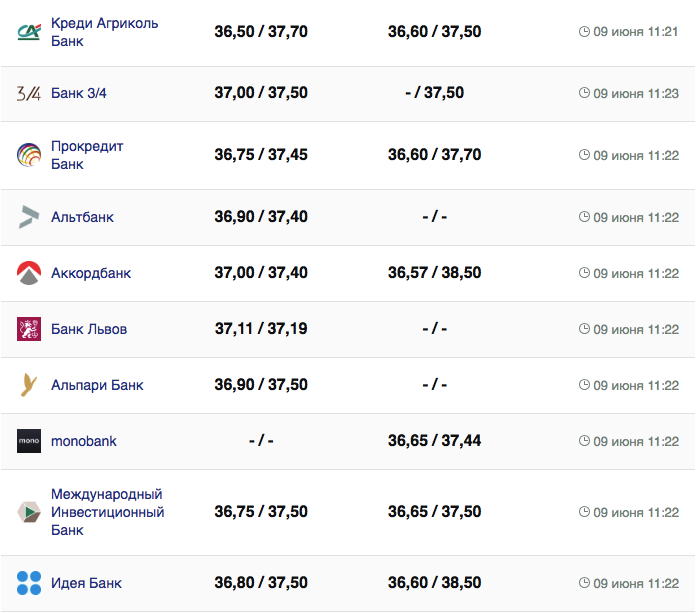Click the Credit Agricole bank logo icon
The image size is (696, 614).
click(29, 32)
